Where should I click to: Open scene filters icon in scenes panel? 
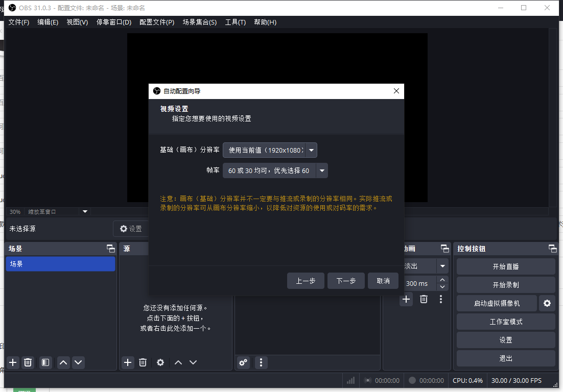[45, 362]
